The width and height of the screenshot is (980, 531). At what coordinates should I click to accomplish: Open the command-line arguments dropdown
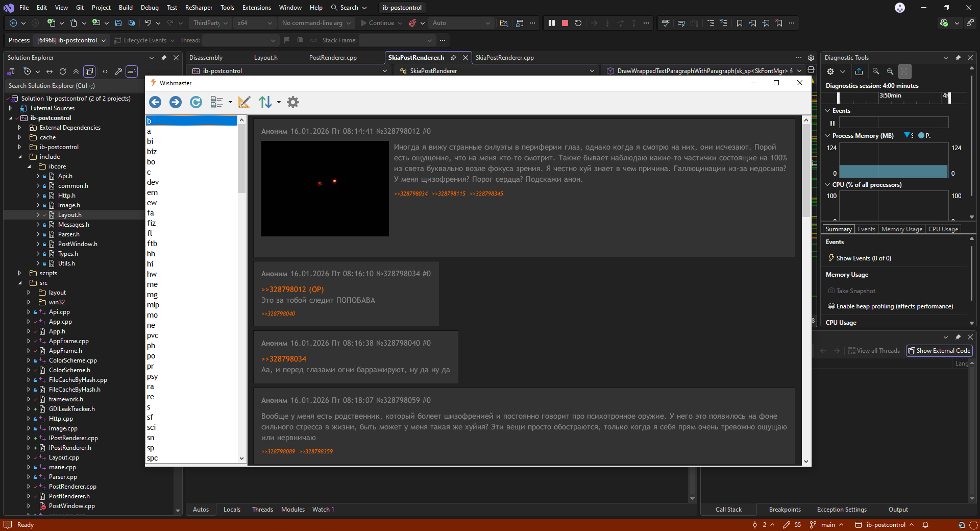[x=316, y=23]
